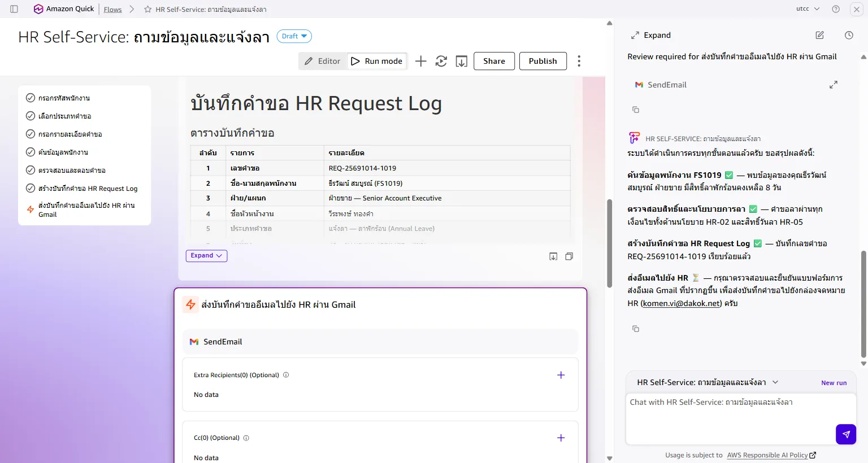Show info tooltip for the Cc field
This screenshot has width=868, height=463.
[x=246, y=438]
